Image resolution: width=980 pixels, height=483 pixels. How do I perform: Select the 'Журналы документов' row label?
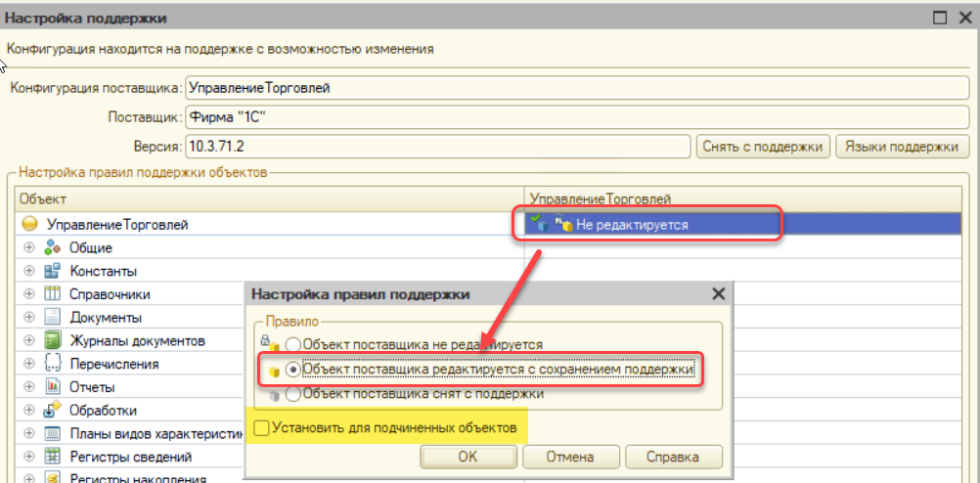click(x=138, y=341)
